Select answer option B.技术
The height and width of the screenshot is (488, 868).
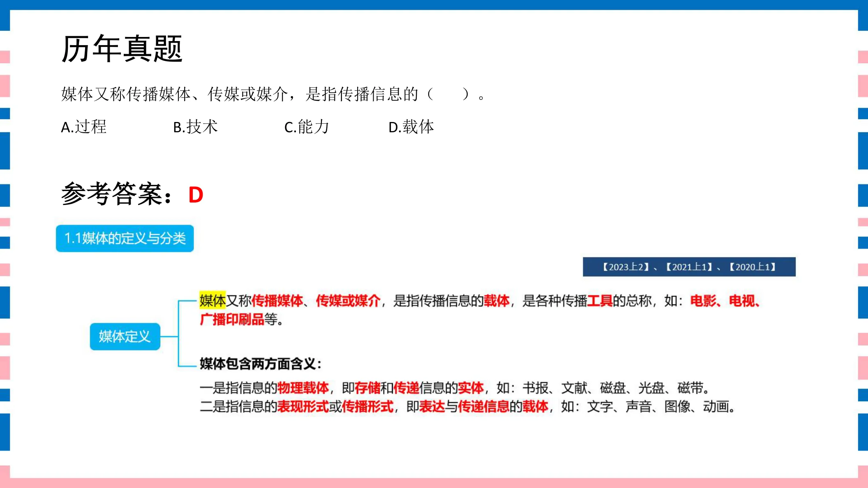[195, 127]
